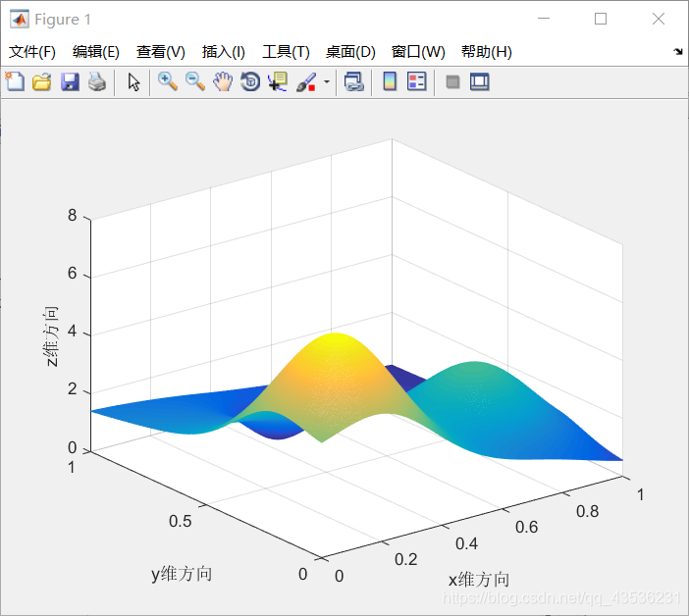Select the Data Cursor tool
This screenshot has width=689, height=616.
[278, 81]
